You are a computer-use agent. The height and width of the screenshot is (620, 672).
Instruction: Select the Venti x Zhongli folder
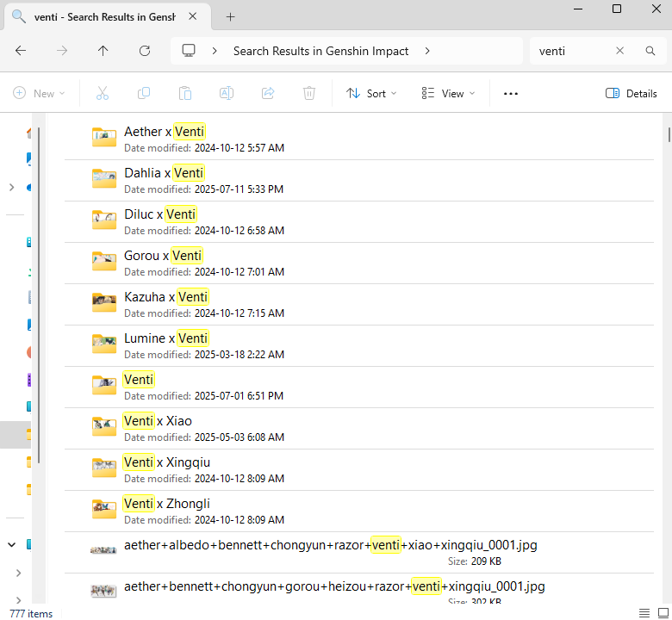point(359,512)
